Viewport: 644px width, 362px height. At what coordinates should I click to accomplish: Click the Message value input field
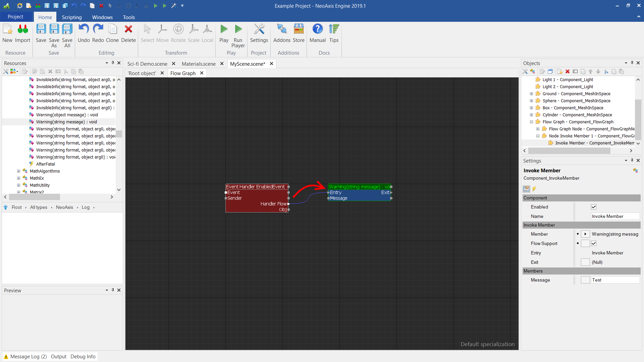tap(614, 280)
